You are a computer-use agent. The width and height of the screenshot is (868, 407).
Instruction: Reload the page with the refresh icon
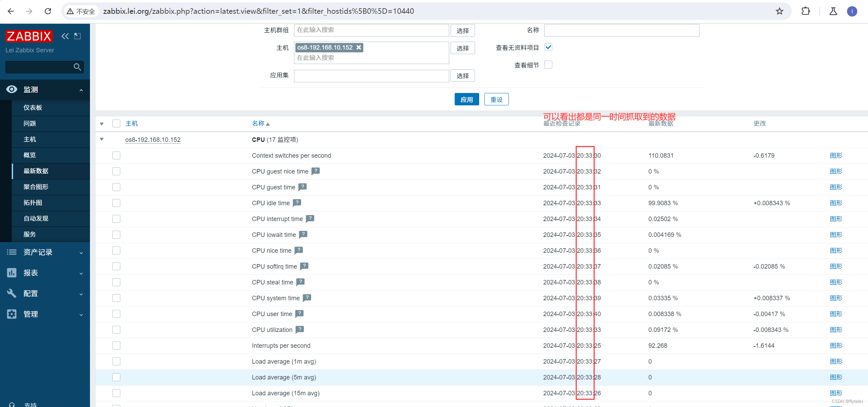[x=48, y=11]
